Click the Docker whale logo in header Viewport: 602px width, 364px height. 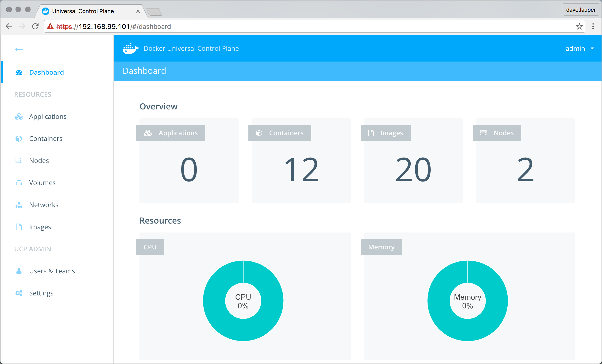tap(130, 48)
